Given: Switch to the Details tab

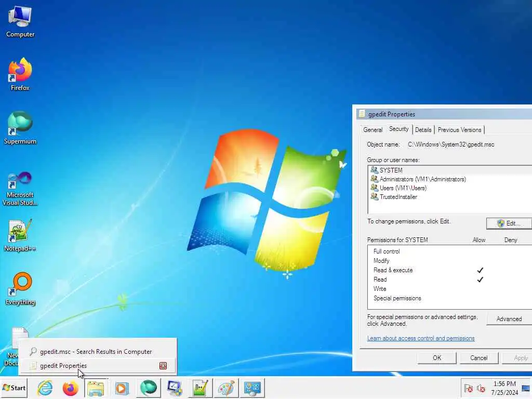Looking at the screenshot, I should (423, 129).
